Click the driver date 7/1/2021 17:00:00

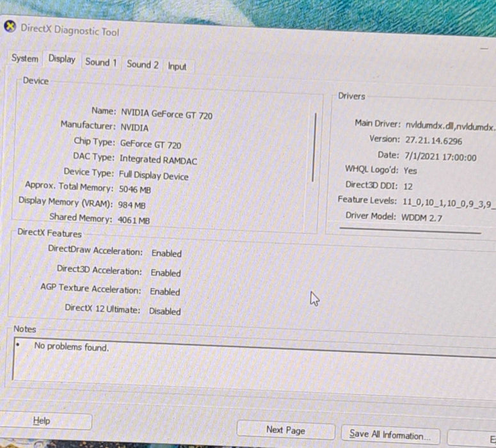click(440, 157)
